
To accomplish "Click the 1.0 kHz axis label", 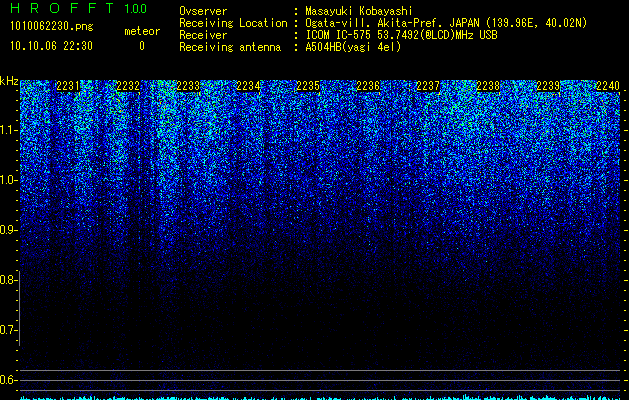I will point(8,180).
